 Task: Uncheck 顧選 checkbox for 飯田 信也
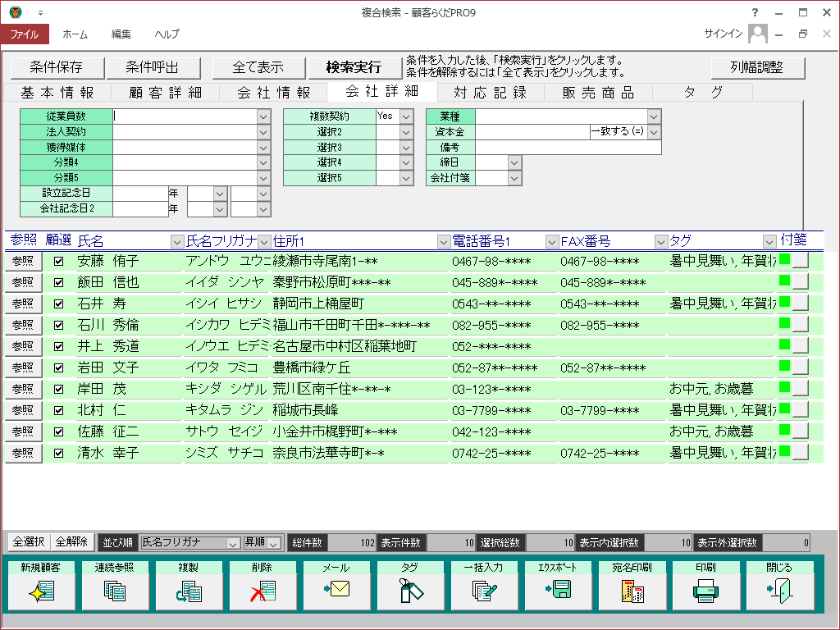[58, 282]
